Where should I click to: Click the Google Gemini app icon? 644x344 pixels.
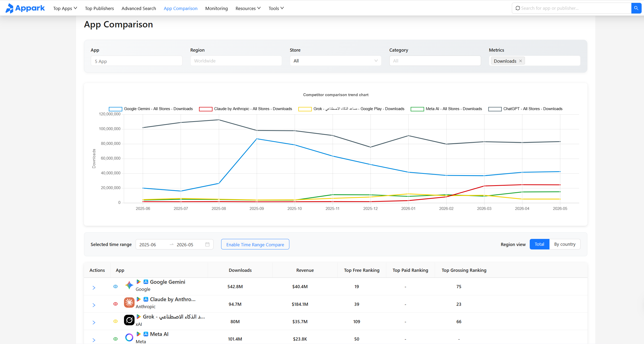click(x=129, y=285)
